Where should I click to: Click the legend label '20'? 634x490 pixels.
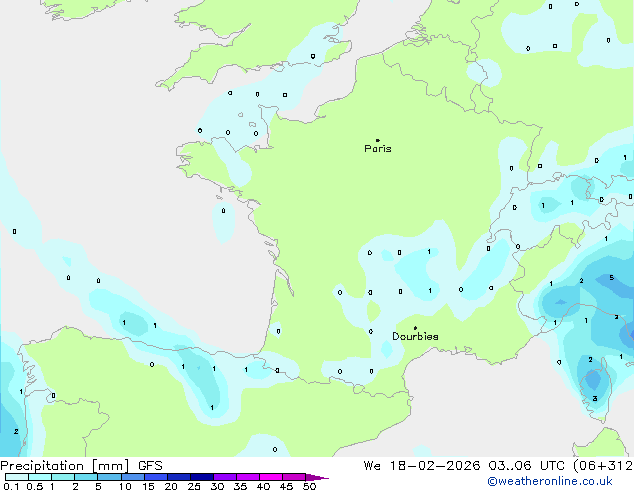click(x=171, y=486)
